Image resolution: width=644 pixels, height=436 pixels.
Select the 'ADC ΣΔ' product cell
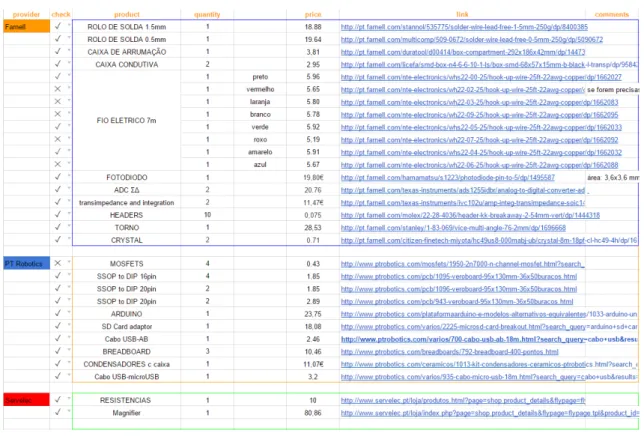pyautogui.click(x=126, y=190)
